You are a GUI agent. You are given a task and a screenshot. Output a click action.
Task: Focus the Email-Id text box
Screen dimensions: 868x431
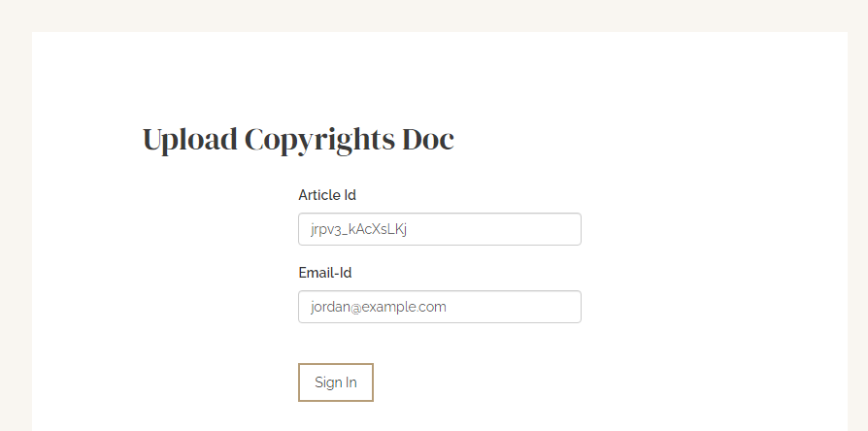[x=440, y=307]
